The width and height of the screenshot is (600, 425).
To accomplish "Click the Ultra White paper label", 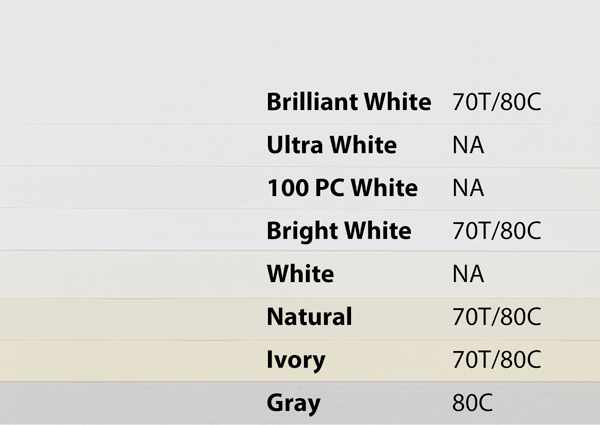I will 331,145.
